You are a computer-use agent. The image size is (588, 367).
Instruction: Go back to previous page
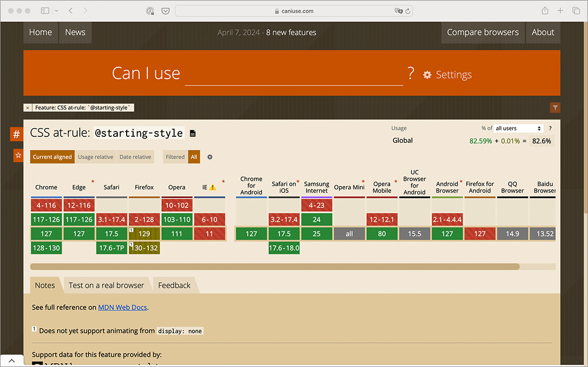[x=71, y=11]
